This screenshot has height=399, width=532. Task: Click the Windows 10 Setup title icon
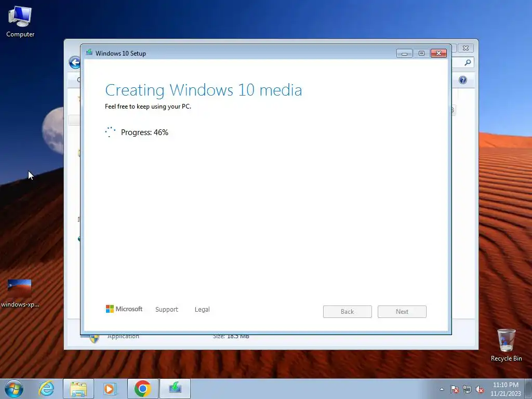89,52
